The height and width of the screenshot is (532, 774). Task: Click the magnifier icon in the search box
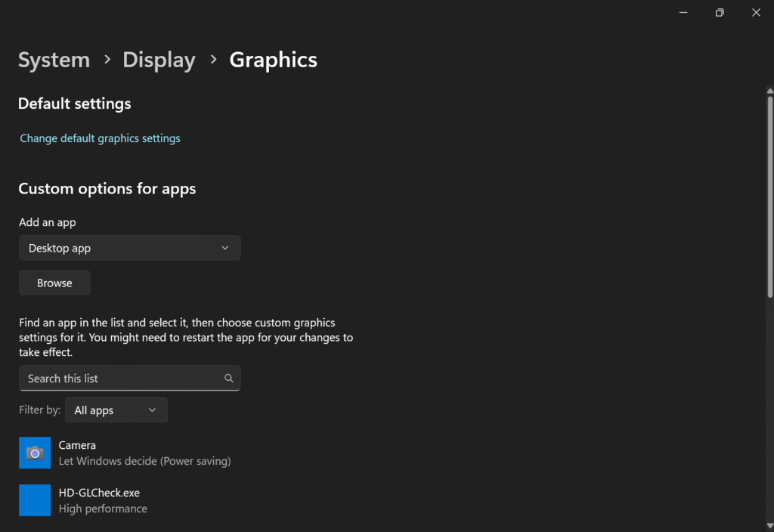pos(229,379)
